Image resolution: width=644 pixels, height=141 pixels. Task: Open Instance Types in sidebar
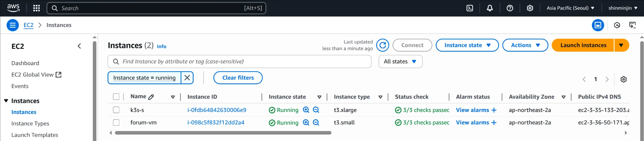(x=30, y=123)
